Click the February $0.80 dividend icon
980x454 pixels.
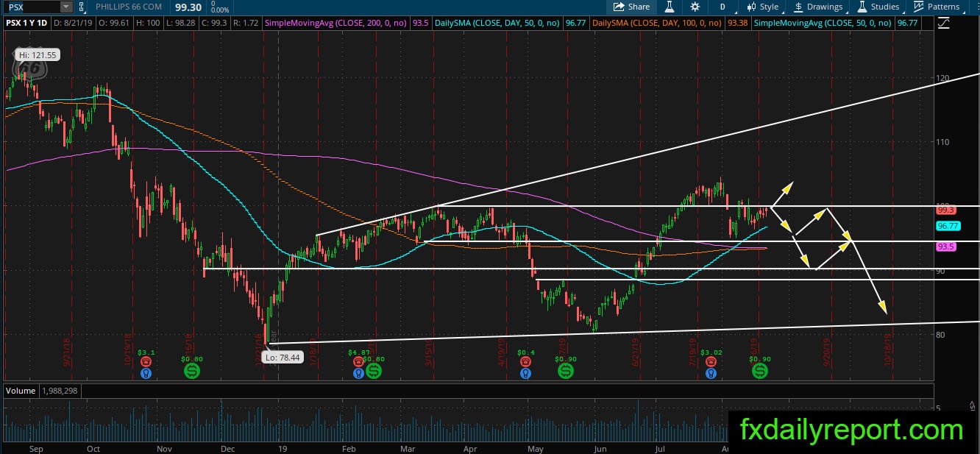(x=374, y=371)
